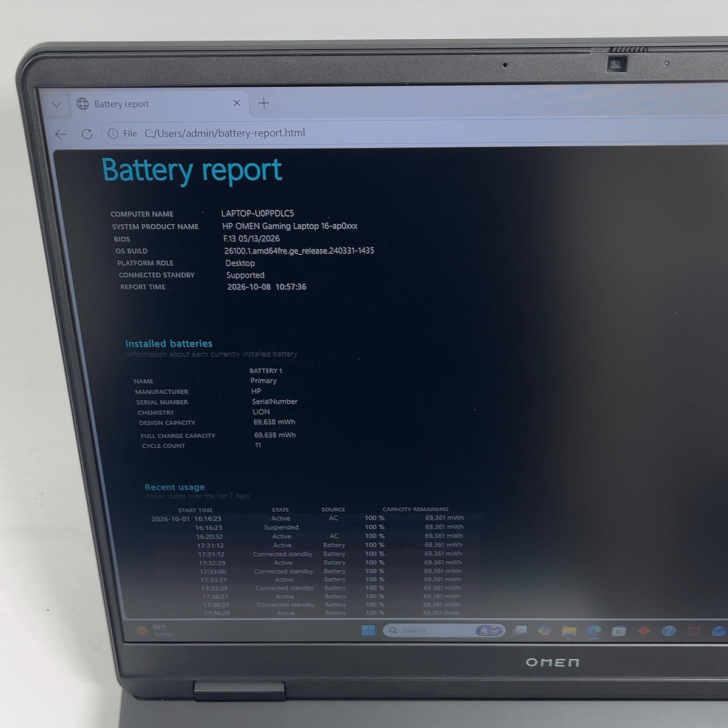Click the Installed batteries heading

click(x=169, y=343)
